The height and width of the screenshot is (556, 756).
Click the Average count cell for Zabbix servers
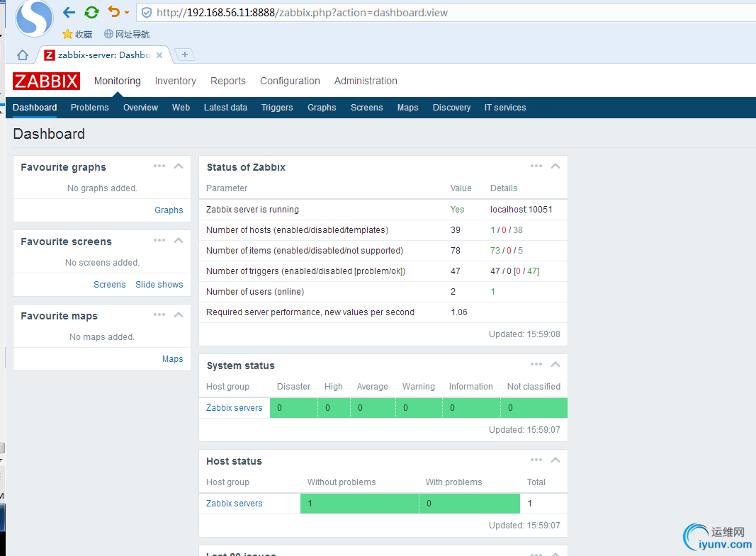coord(373,407)
